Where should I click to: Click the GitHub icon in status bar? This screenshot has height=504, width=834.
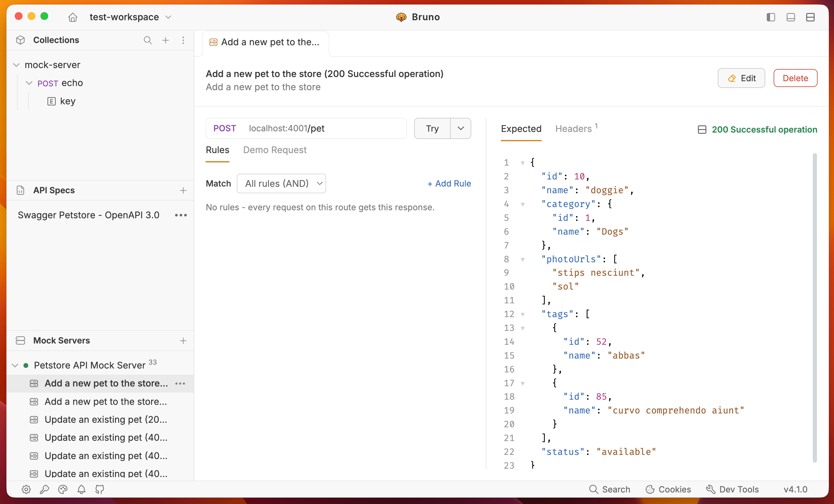point(100,489)
